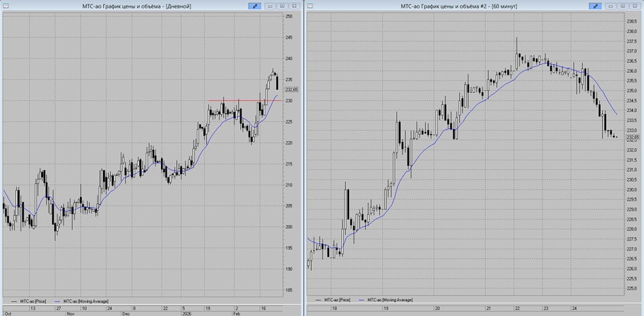Open the daily chart window's system menu icon
The width and height of the screenshot is (644, 316).
[6, 6]
